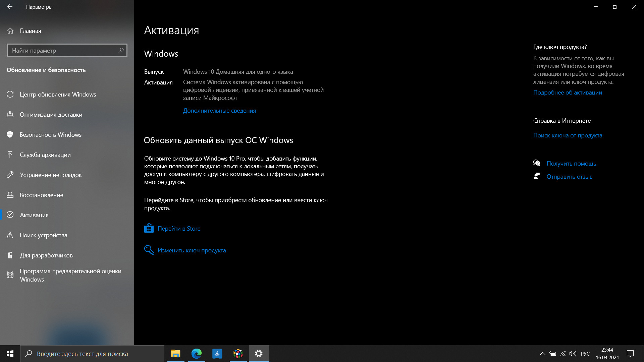The height and width of the screenshot is (362, 644).
Task: Go to Главная settings home
Action: pos(67,31)
